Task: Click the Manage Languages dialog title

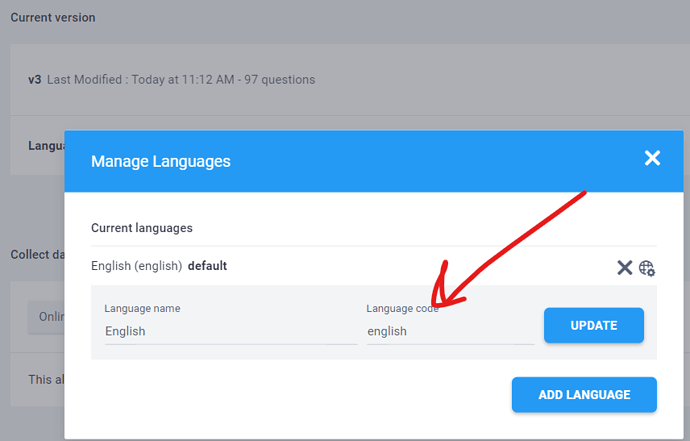Action: click(161, 162)
